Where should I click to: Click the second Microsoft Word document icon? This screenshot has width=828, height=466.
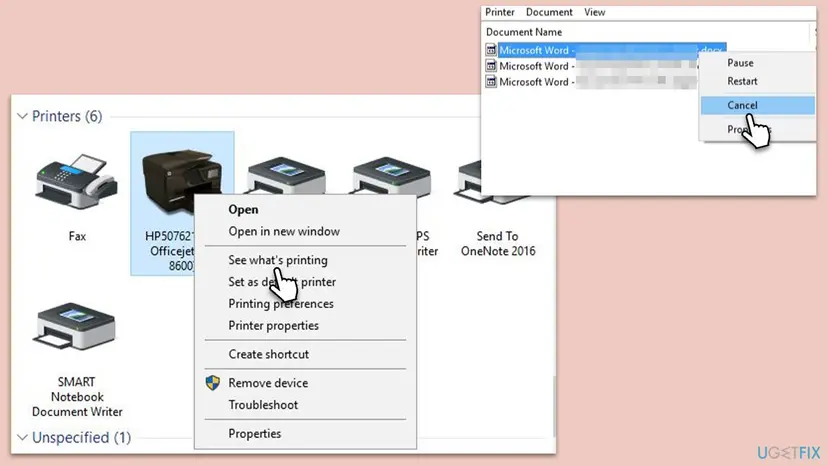(491, 66)
